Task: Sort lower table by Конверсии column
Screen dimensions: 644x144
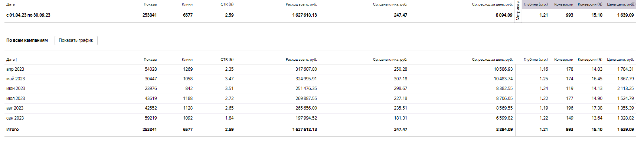Action: [x=564, y=60]
